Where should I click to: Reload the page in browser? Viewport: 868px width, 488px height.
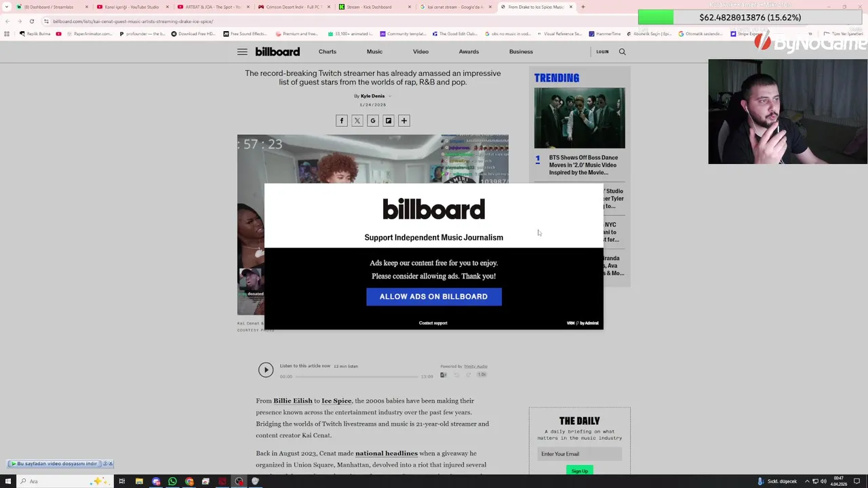click(x=31, y=21)
